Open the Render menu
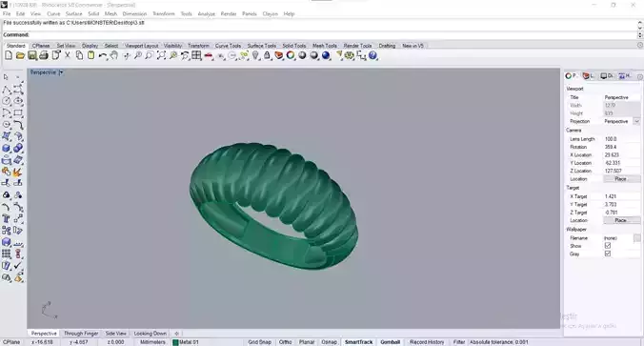The image size is (644, 346). (x=229, y=13)
